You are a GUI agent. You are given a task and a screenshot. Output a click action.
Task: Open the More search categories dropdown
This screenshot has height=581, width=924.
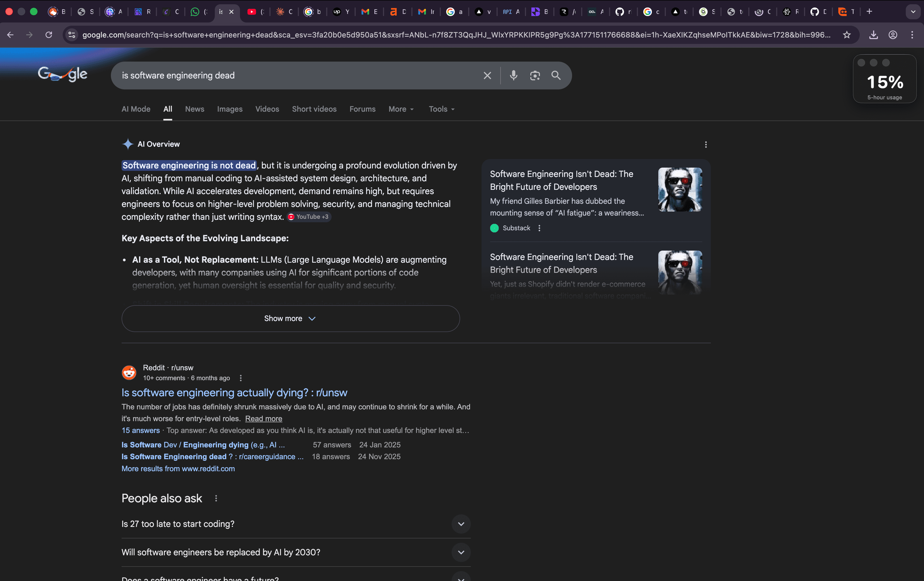(x=401, y=109)
